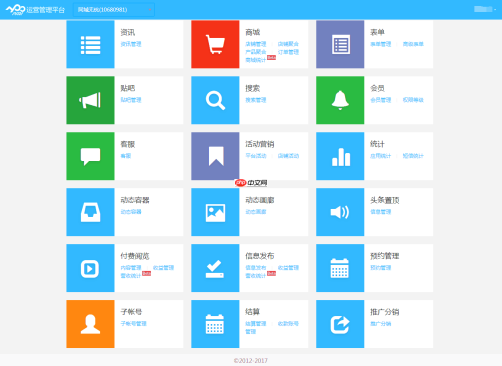Open the 应用统计 link
The width and height of the screenshot is (502, 366).
tap(381, 156)
